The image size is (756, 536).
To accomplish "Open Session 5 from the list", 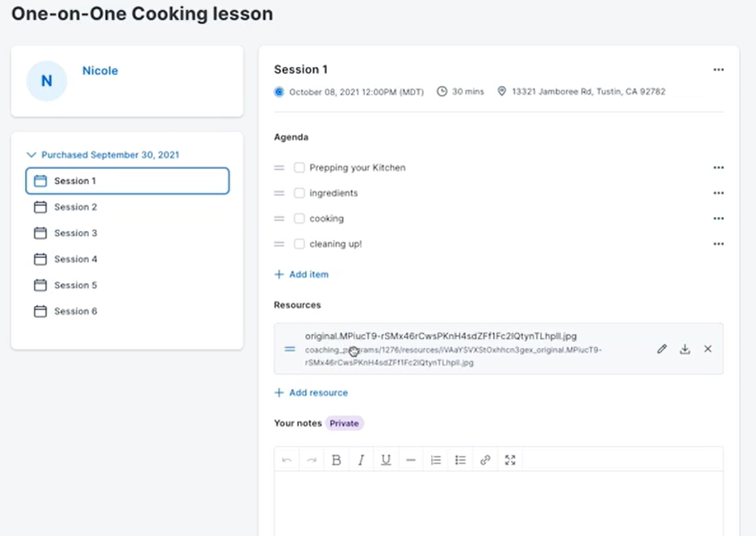I will [75, 285].
